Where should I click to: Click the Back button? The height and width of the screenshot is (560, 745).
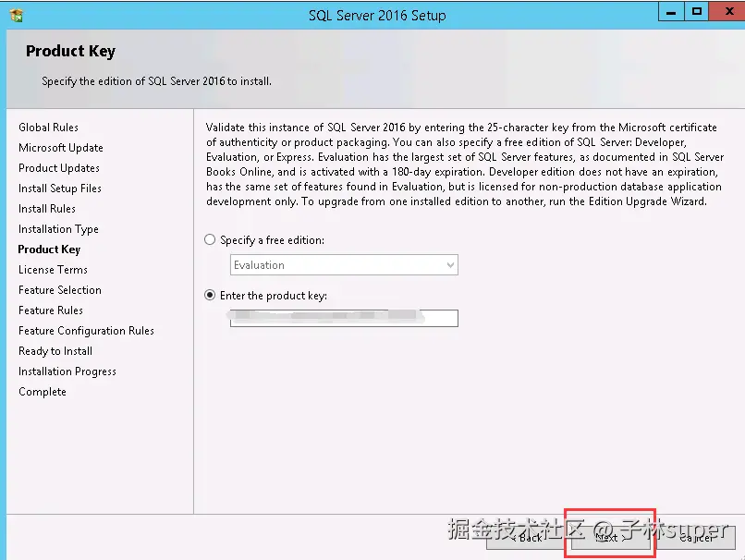(x=528, y=538)
